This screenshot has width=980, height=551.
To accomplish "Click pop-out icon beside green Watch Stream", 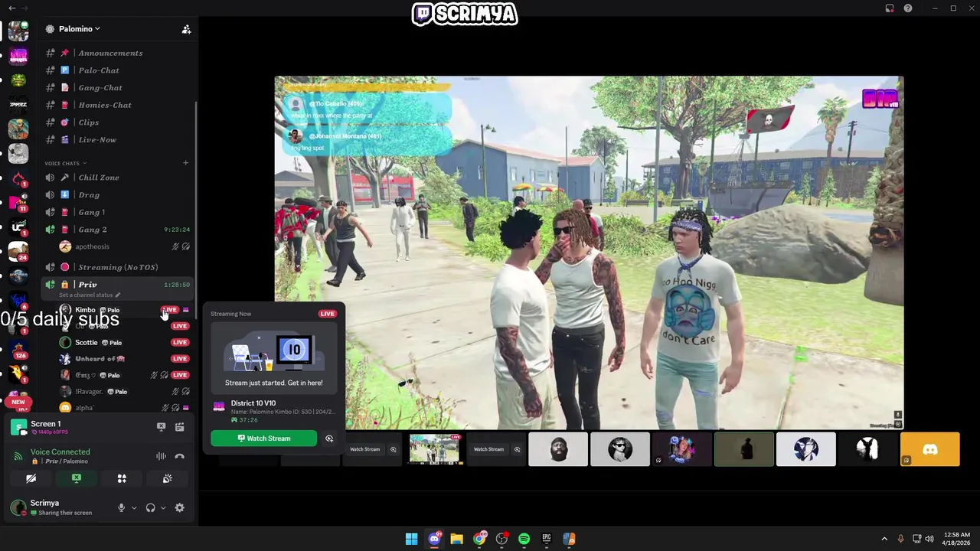I will pyautogui.click(x=329, y=439).
